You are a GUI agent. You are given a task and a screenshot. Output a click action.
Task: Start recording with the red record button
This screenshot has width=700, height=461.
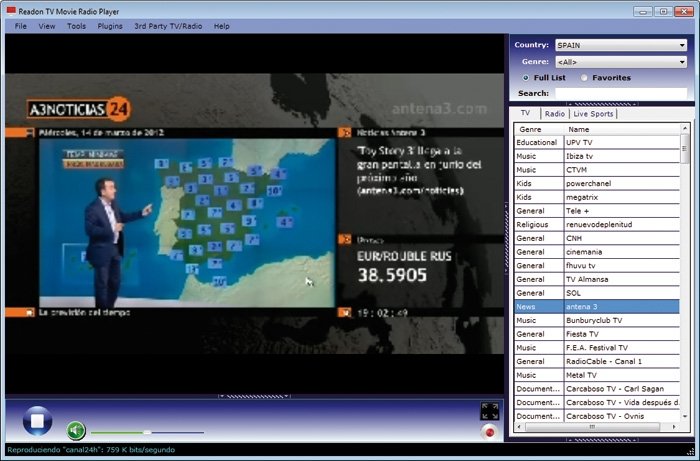pyautogui.click(x=490, y=432)
